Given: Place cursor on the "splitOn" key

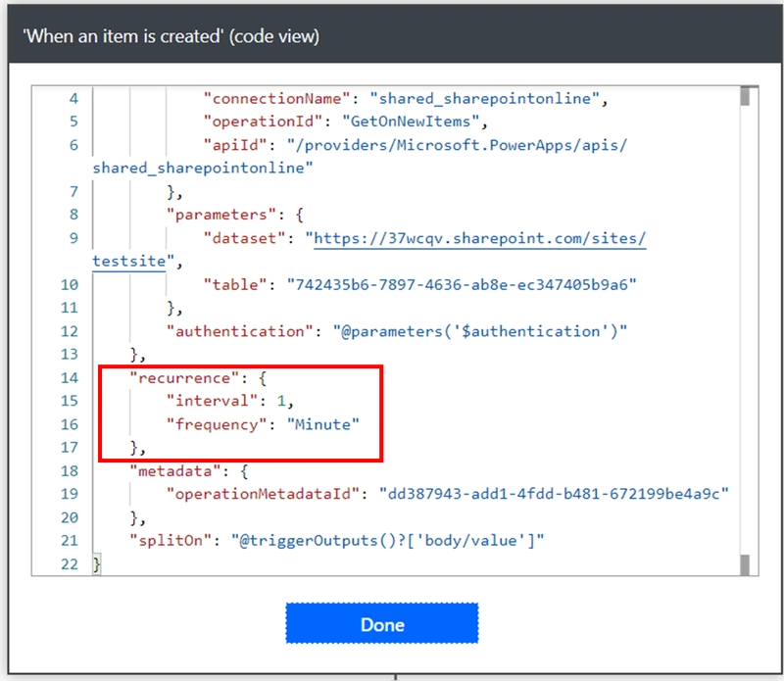Looking at the screenshot, I should (x=172, y=541).
